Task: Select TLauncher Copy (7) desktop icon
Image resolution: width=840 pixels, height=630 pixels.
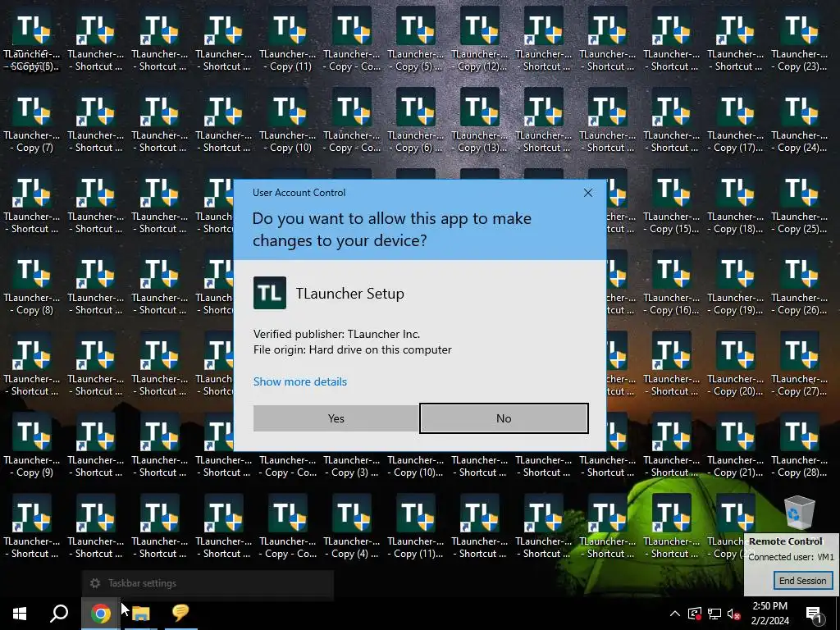Action: (32, 121)
